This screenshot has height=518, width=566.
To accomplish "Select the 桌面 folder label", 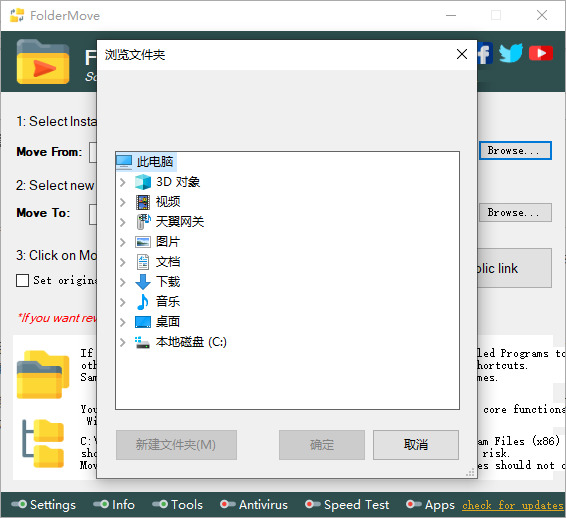I will point(168,322).
